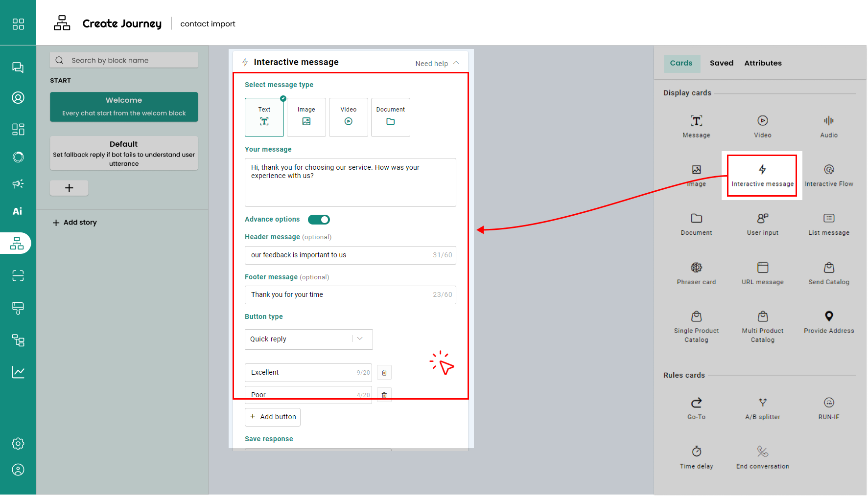Select the A/B splitter rule card
Image resolution: width=868 pixels, height=496 pixels.
coord(762,408)
